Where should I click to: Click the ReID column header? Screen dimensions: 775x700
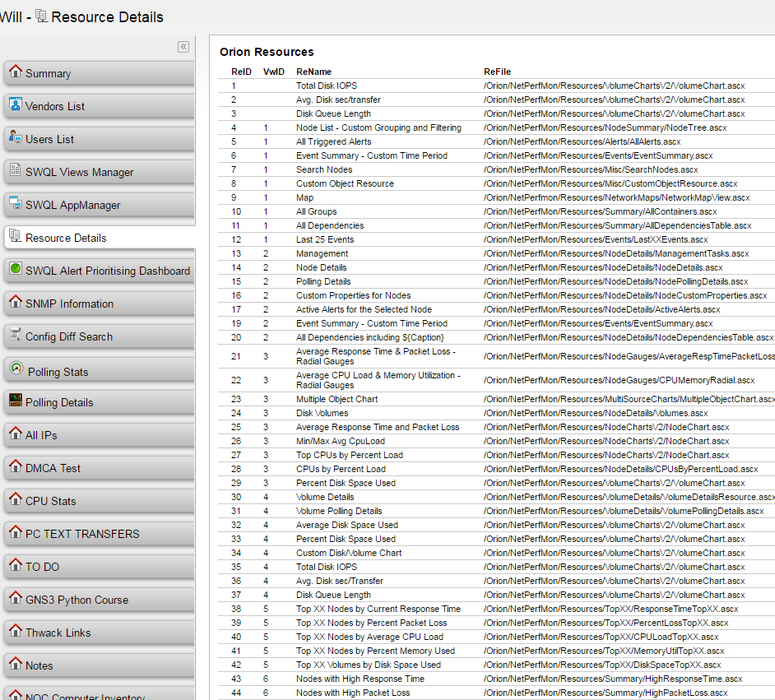(241, 72)
